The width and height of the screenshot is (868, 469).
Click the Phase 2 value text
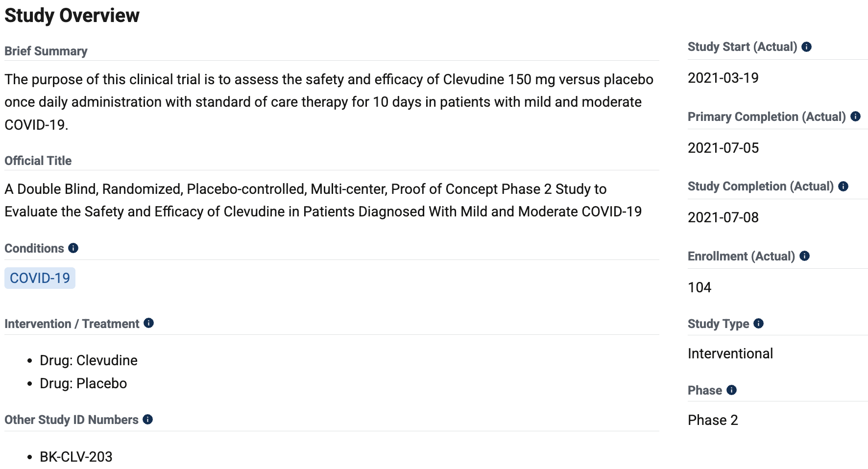(x=713, y=420)
